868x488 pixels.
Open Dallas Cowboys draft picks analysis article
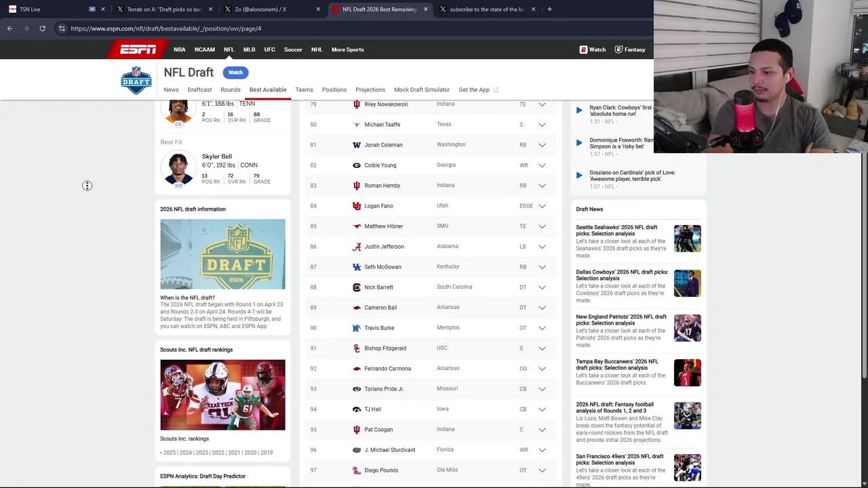coord(622,275)
